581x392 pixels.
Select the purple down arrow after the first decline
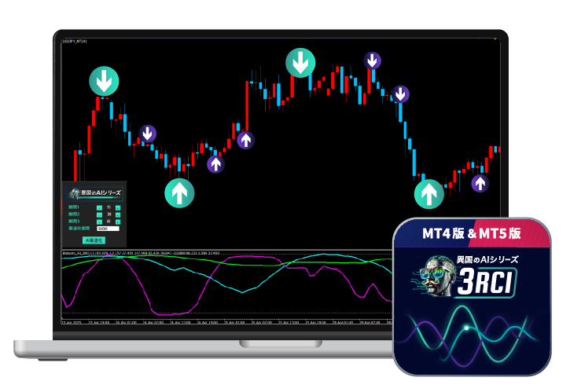point(148,134)
